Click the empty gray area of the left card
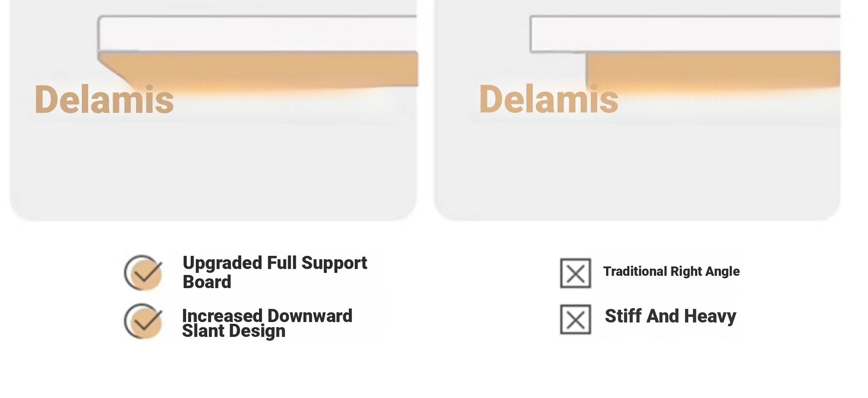This screenshot has width=868, height=398. [x=213, y=170]
